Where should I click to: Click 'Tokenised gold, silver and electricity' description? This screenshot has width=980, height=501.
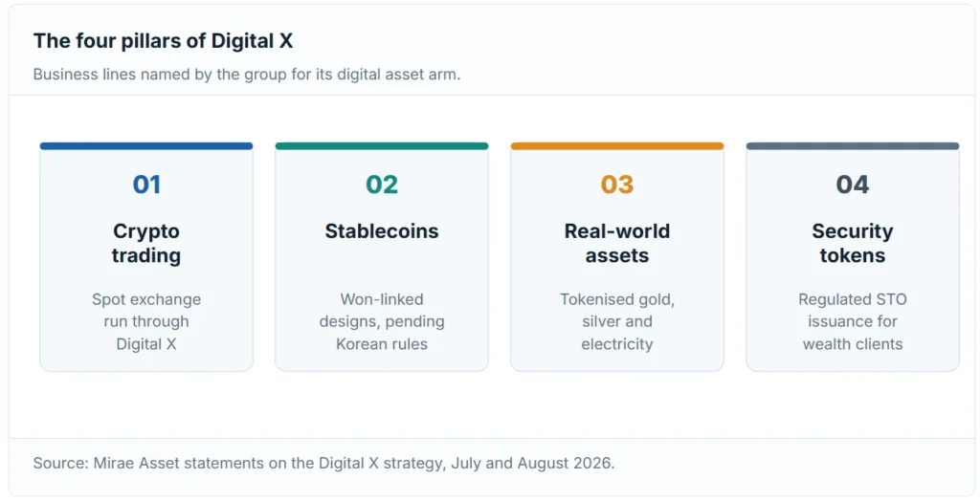pyautogui.click(x=617, y=321)
